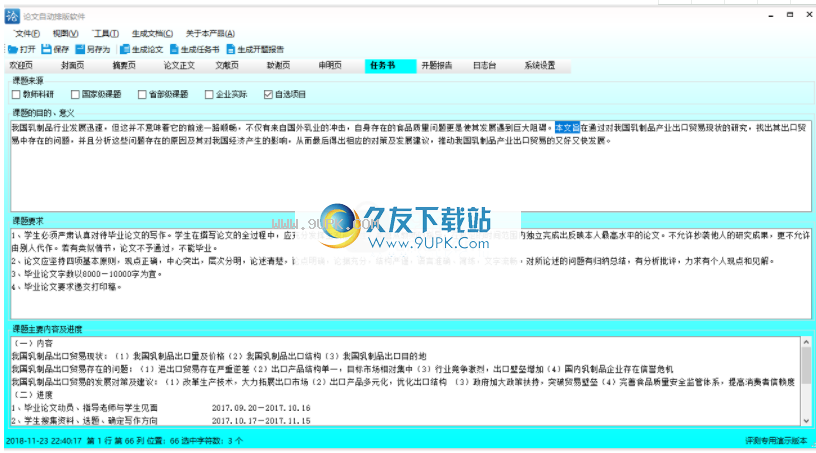
Task: Click the down arrow of the content scrollbar
Action: coord(806,421)
